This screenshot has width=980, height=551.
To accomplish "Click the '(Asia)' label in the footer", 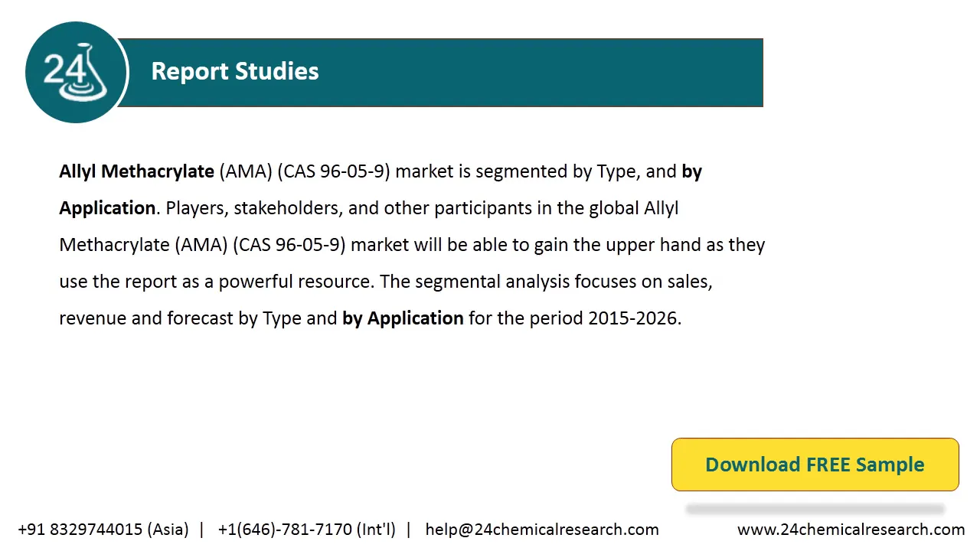I will pos(168,529).
